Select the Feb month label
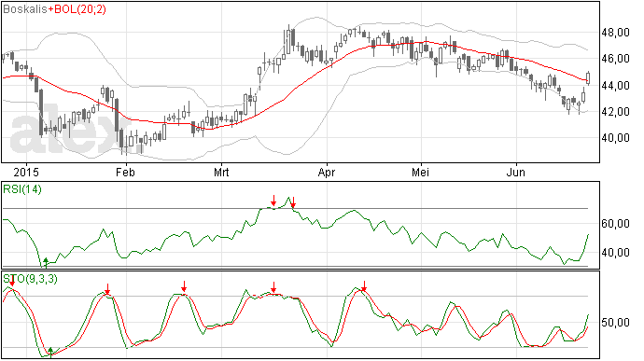Viewport: 644px width, 361px height. point(125,172)
